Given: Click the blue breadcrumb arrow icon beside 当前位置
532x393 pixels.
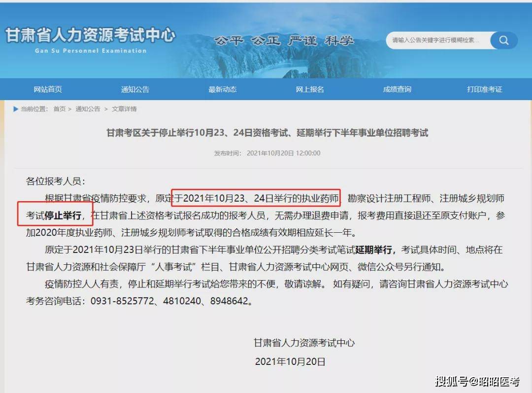Looking at the screenshot, I should pyautogui.click(x=15, y=108).
